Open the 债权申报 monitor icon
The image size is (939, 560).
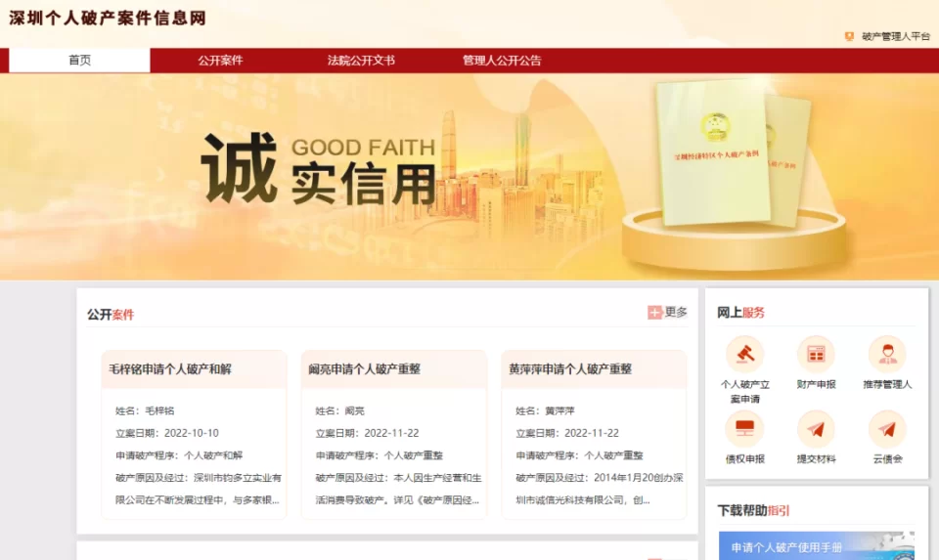744,428
